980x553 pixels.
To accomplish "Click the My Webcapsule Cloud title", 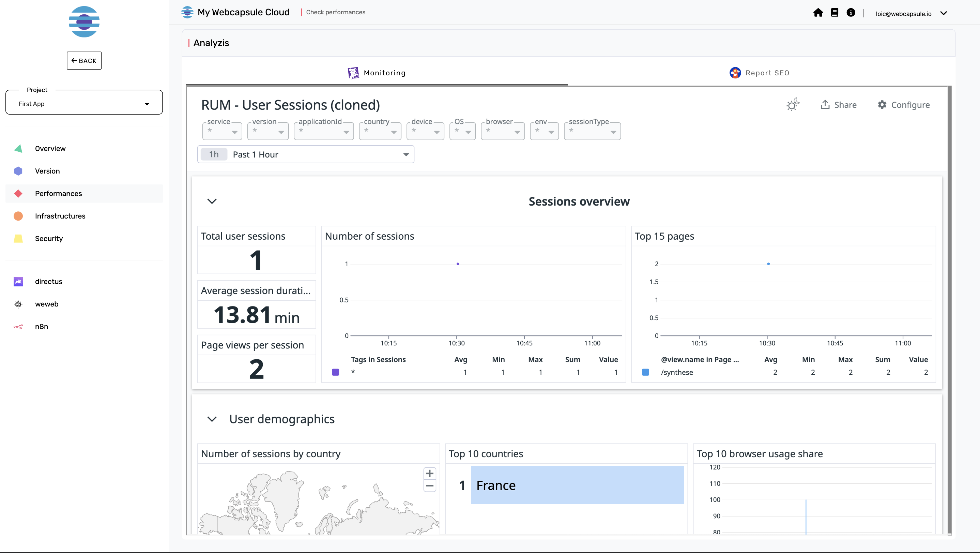I will pyautogui.click(x=244, y=12).
